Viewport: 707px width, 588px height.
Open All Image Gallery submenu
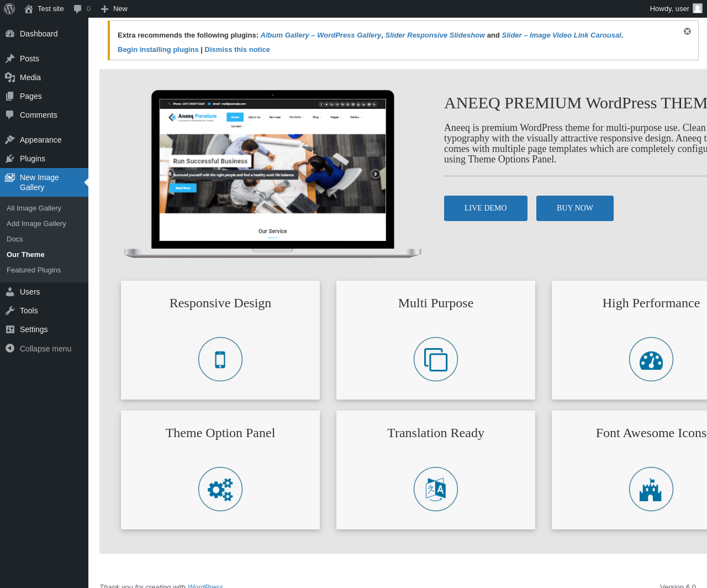pos(34,208)
